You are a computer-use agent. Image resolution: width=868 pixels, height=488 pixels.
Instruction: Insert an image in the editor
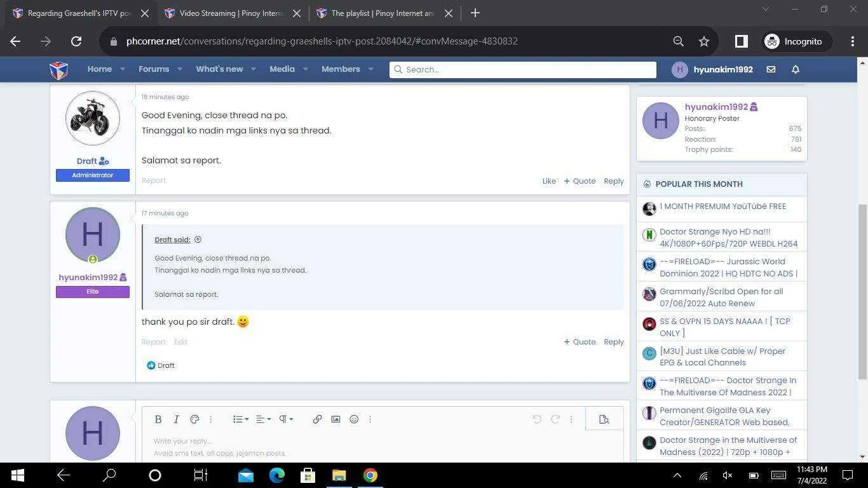pos(336,419)
